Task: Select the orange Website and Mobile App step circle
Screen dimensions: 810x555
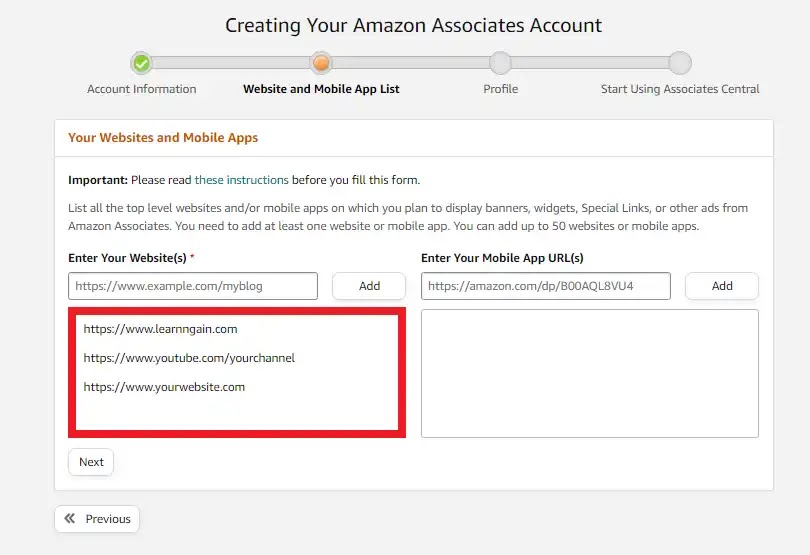Action: click(x=321, y=63)
